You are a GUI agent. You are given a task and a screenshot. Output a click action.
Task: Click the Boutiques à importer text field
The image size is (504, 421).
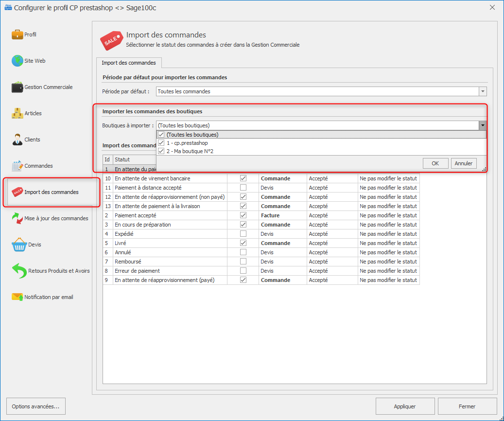click(317, 125)
